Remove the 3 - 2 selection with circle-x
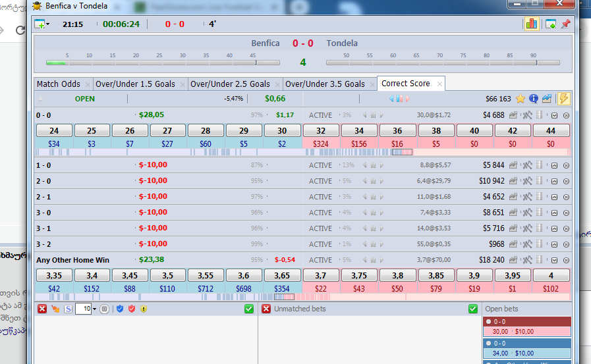 pyautogui.click(x=566, y=244)
